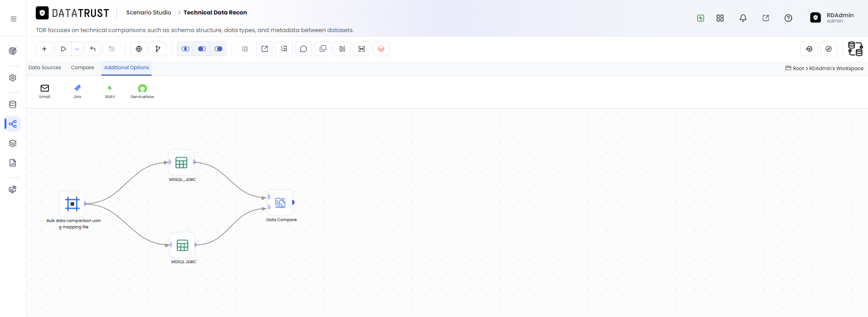Open the history clock button

[112, 49]
